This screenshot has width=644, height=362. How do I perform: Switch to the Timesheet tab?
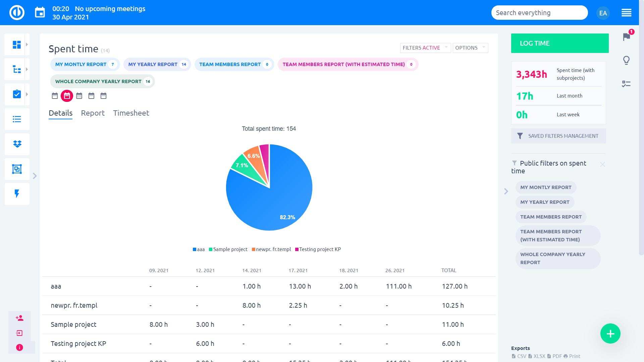pyautogui.click(x=131, y=113)
